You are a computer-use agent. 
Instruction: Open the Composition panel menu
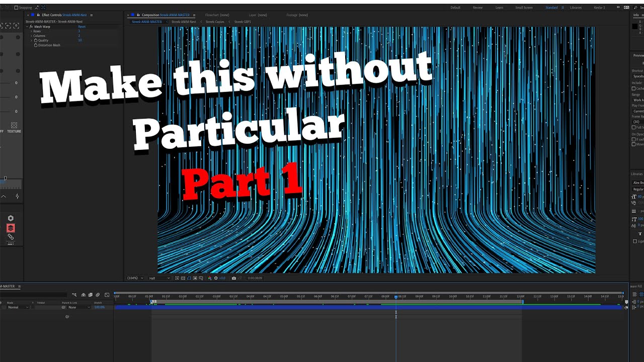tap(194, 15)
